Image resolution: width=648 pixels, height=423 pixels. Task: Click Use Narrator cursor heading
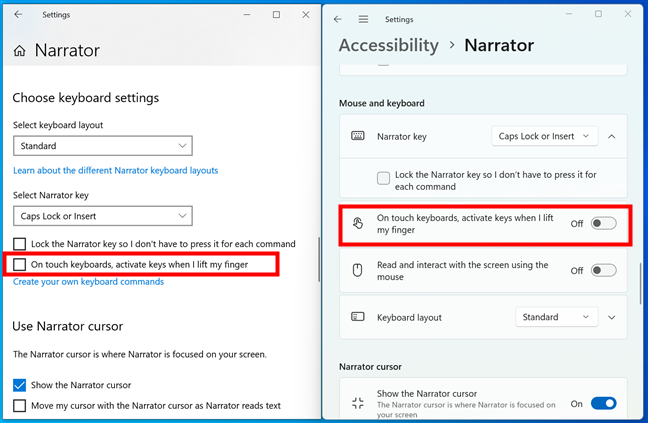(x=68, y=326)
